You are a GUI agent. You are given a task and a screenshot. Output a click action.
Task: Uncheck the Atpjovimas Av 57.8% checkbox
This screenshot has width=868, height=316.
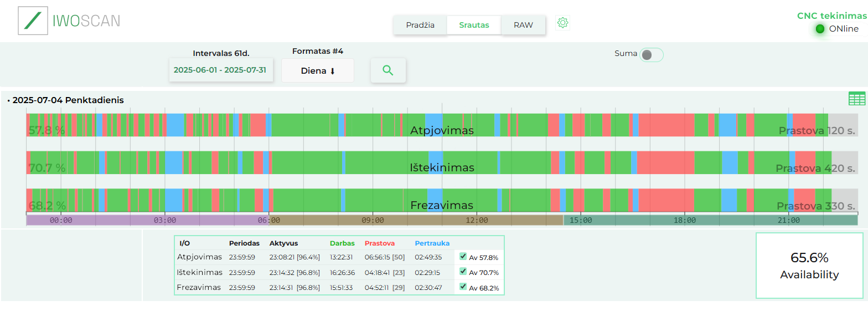tap(463, 257)
